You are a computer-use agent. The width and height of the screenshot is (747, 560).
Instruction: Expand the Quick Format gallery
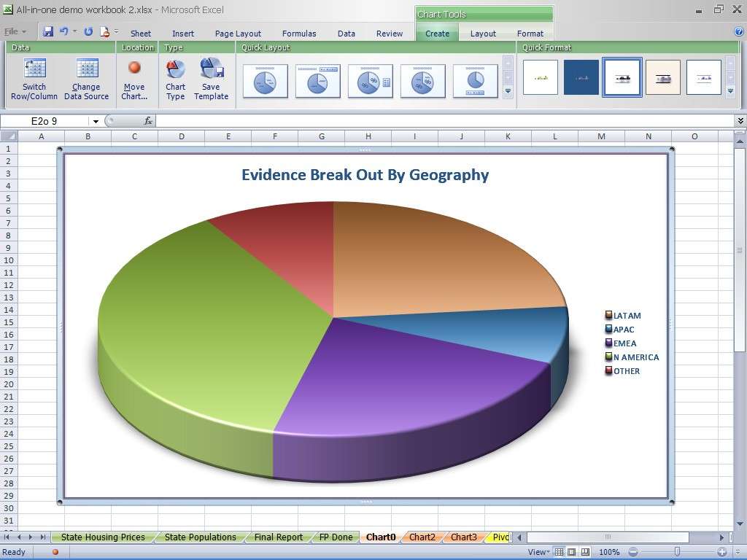(x=730, y=92)
